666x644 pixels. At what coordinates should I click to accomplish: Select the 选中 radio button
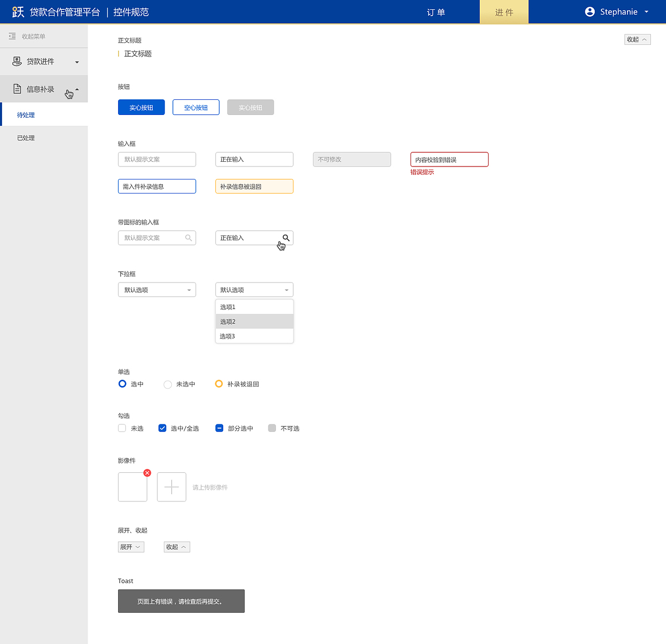pos(122,384)
